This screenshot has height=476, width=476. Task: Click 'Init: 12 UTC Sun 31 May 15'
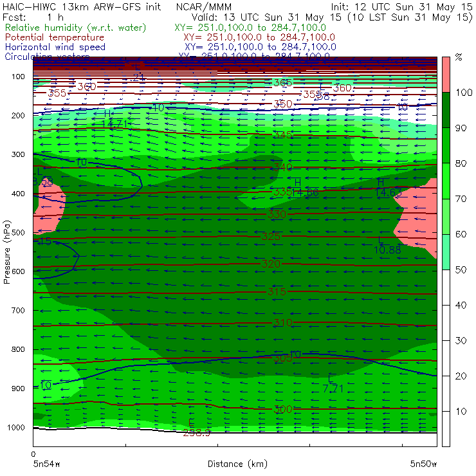pos(401,7)
